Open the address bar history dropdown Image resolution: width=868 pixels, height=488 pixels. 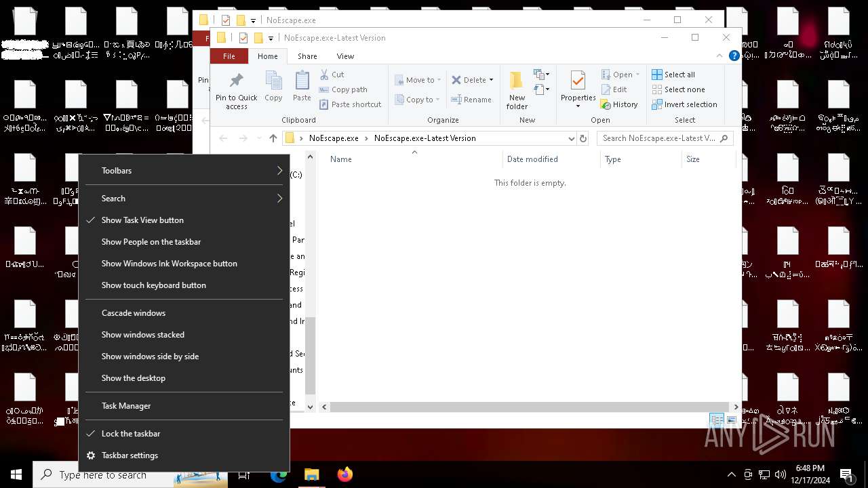(x=571, y=138)
